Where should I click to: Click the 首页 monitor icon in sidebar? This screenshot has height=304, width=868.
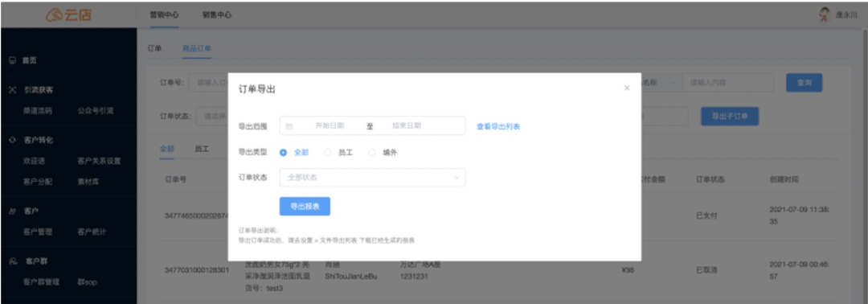(12, 61)
